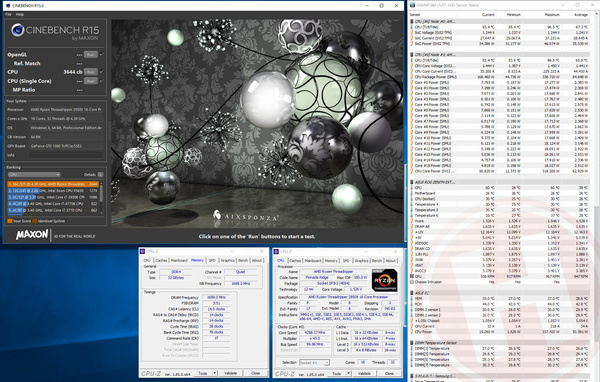The image size is (600, 382).
Task: Open Caches tab in right CPU-Z window
Action: [x=295, y=260]
